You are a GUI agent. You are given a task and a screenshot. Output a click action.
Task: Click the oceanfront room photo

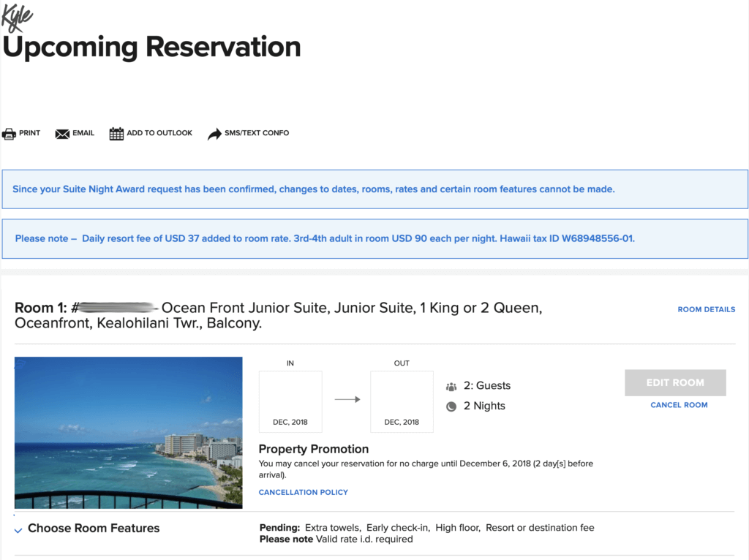pos(129,433)
